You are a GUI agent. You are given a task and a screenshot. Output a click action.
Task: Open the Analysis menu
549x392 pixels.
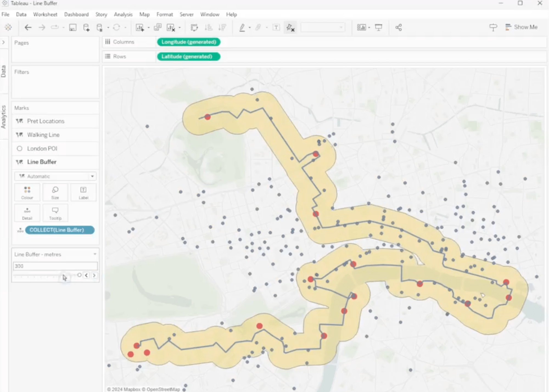(123, 15)
